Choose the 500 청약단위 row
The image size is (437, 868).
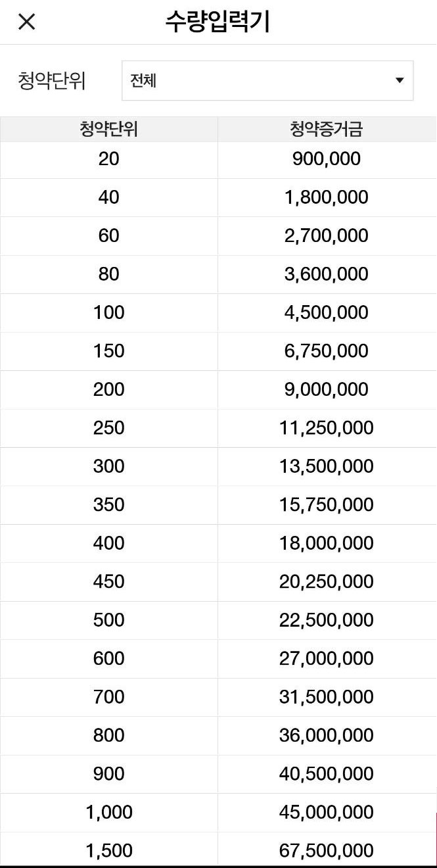[x=109, y=620]
